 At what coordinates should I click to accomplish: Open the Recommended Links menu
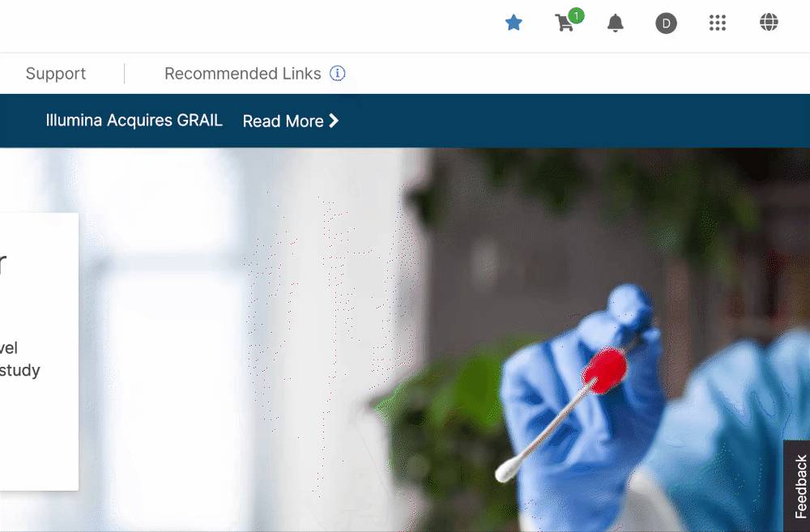pos(243,74)
